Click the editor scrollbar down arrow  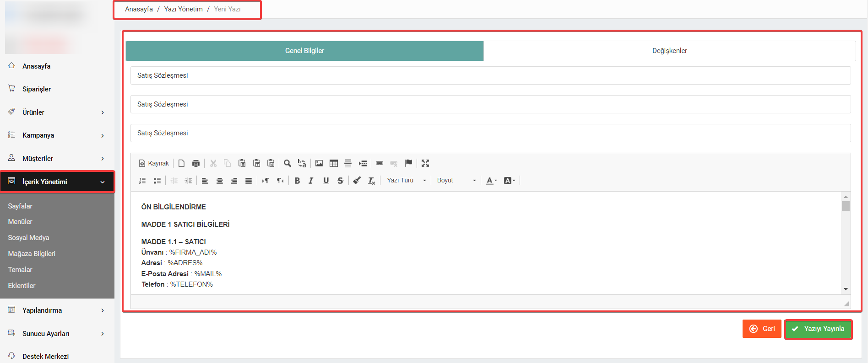tap(846, 289)
